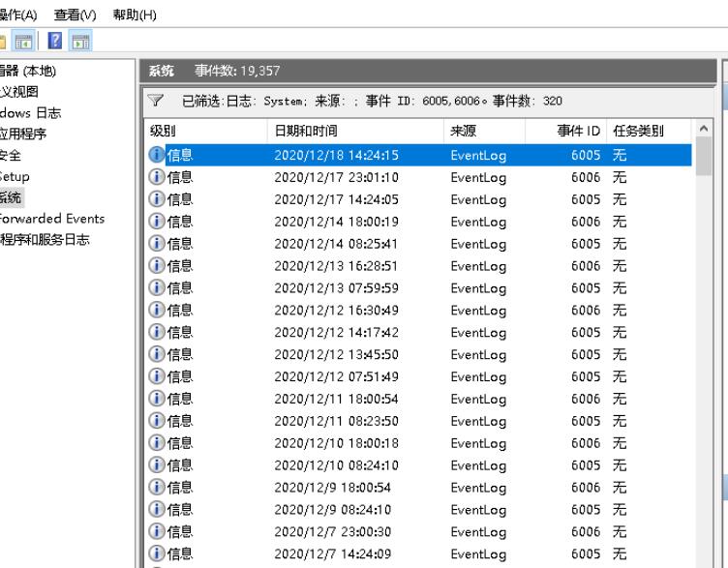Click the event list vertical scrollbar thumb

[x=704, y=156]
